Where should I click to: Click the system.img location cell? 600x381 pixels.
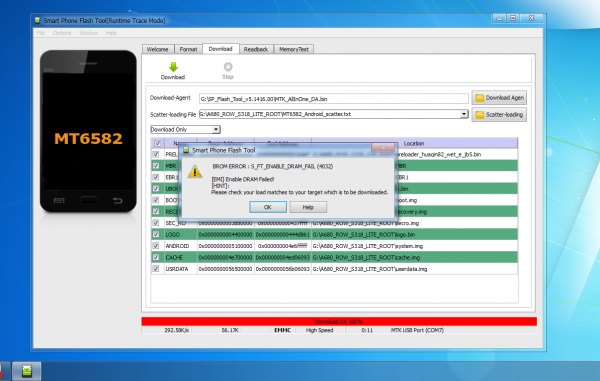[414, 246]
